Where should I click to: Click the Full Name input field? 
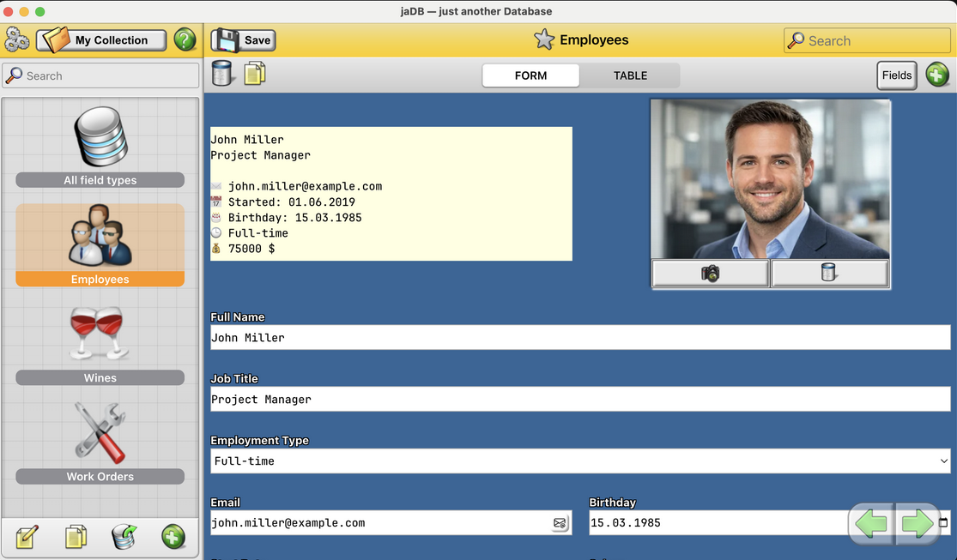tap(580, 338)
